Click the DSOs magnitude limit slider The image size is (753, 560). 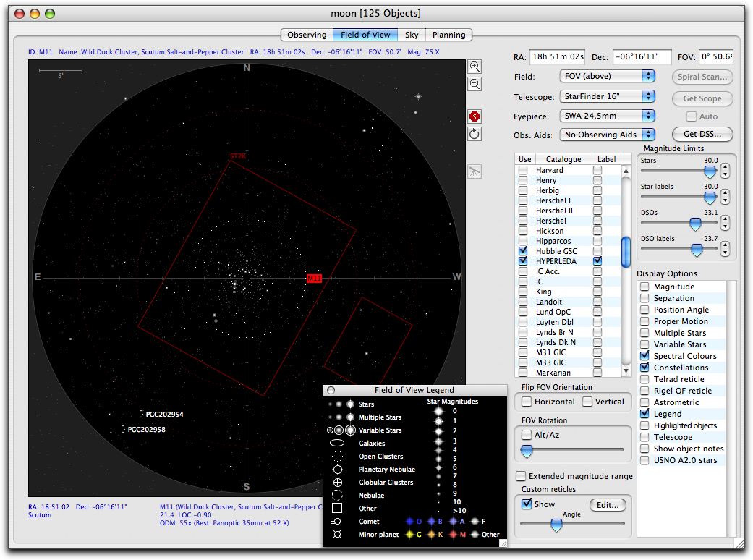pos(695,224)
